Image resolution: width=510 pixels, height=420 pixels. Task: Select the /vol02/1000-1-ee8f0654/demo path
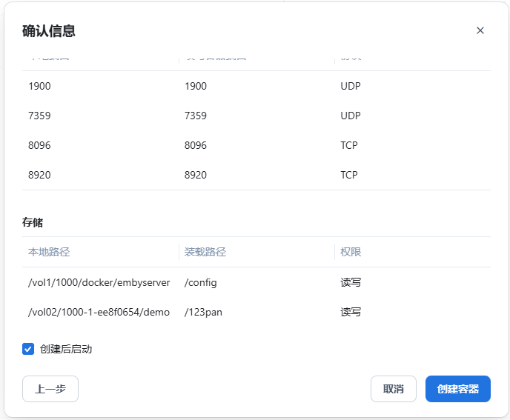(99, 312)
